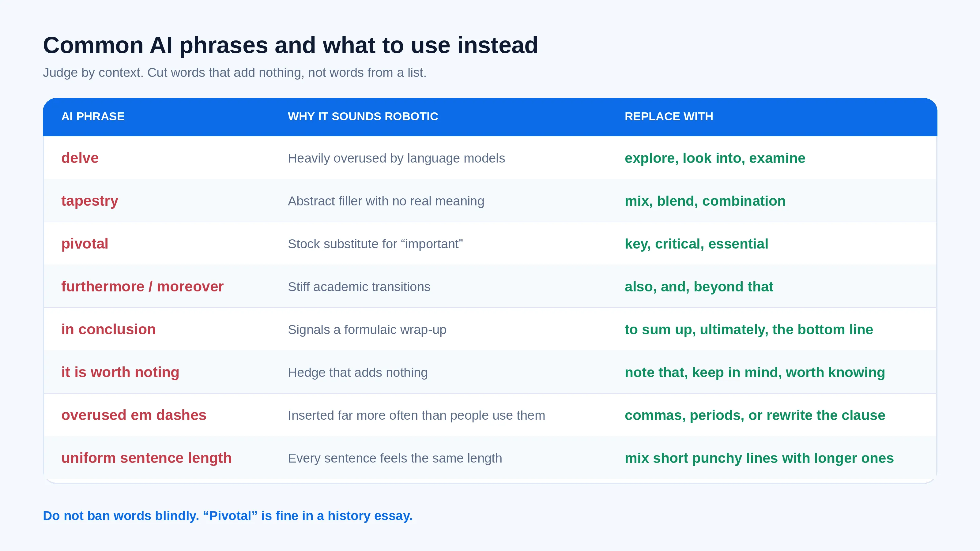Click 'Abstract filler with no real meaning'
The width and height of the screenshot is (980, 551).
[386, 201]
